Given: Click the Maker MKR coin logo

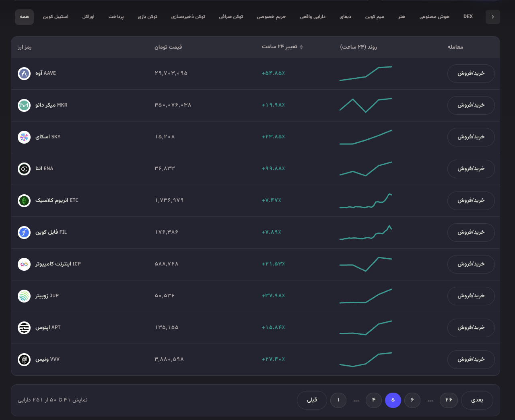Looking at the screenshot, I should click(x=24, y=105).
